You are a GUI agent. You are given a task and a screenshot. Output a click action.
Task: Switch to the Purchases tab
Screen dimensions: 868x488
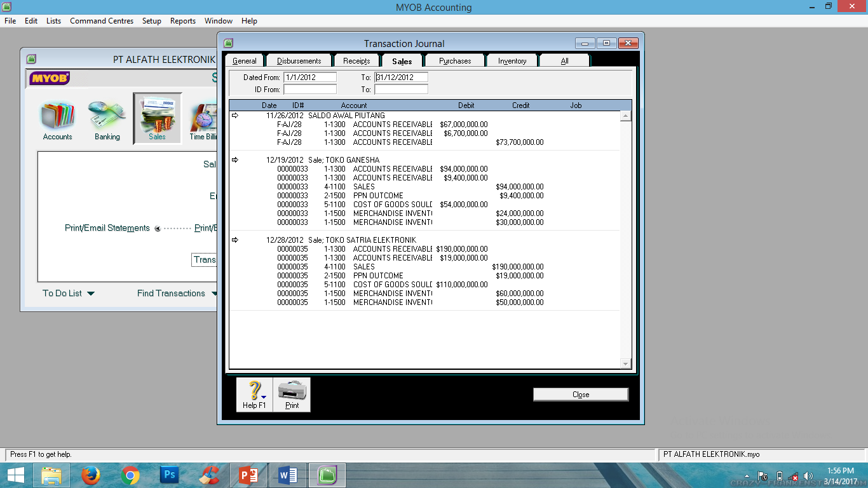(455, 61)
